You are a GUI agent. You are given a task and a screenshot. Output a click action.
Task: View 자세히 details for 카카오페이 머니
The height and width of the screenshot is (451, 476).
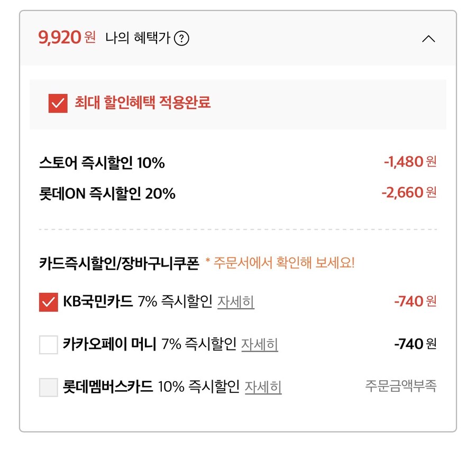coord(260,345)
